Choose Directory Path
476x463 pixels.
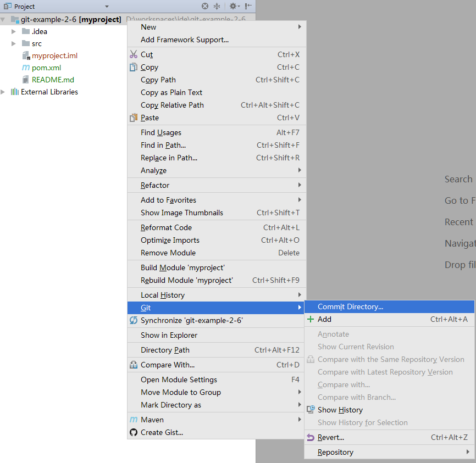pos(216,350)
